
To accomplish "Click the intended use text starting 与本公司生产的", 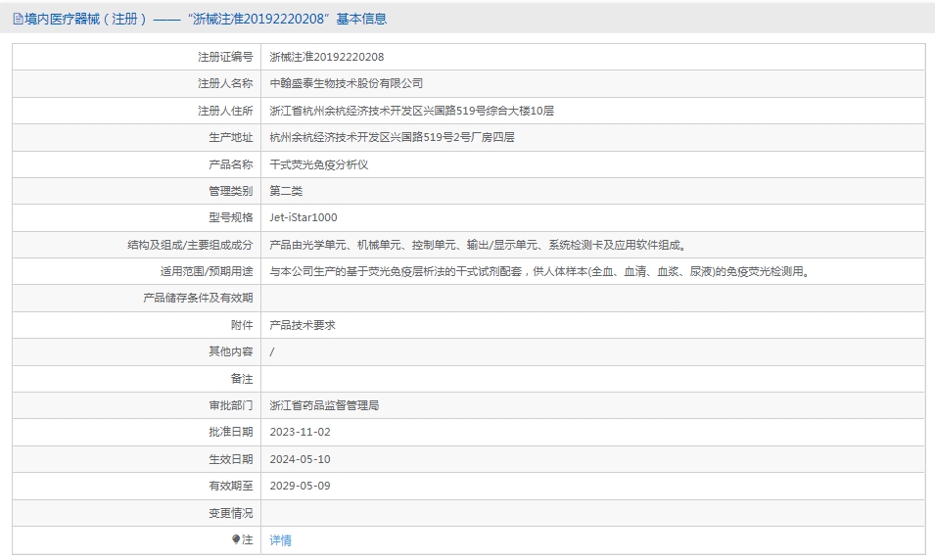I will pos(540,271).
